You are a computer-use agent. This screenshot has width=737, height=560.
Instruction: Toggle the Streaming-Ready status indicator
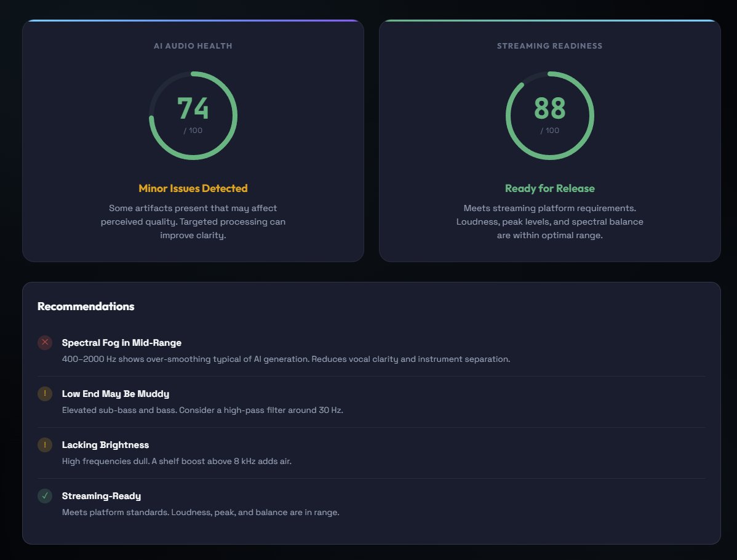coord(102,496)
